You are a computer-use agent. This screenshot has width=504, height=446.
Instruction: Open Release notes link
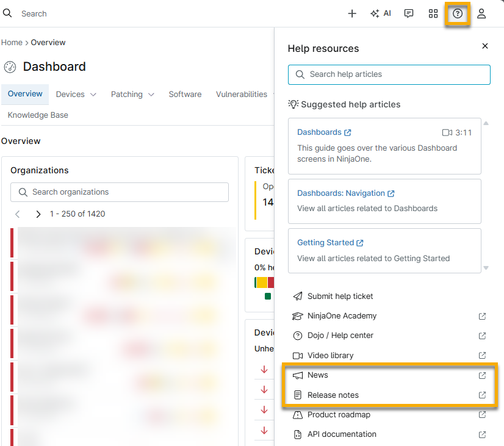tap(333, 395)
